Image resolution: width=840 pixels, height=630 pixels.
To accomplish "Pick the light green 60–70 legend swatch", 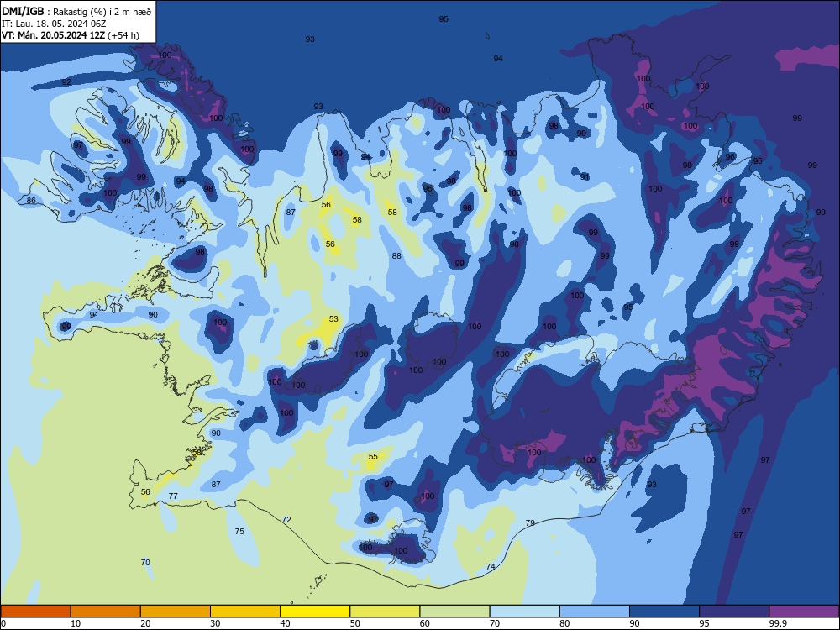I will tap(454, 612).
